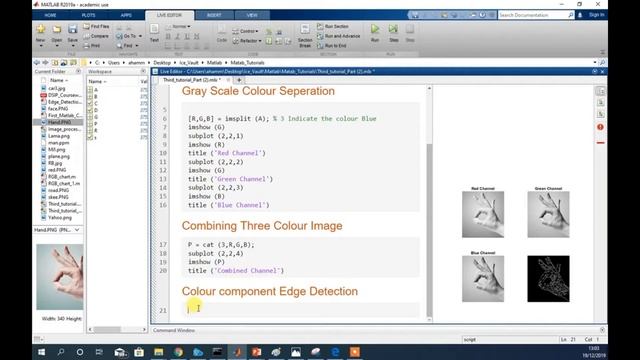Click the Red Channel output image
The height and width of the screenshot is (360, 640).
[x=483, y=214]
